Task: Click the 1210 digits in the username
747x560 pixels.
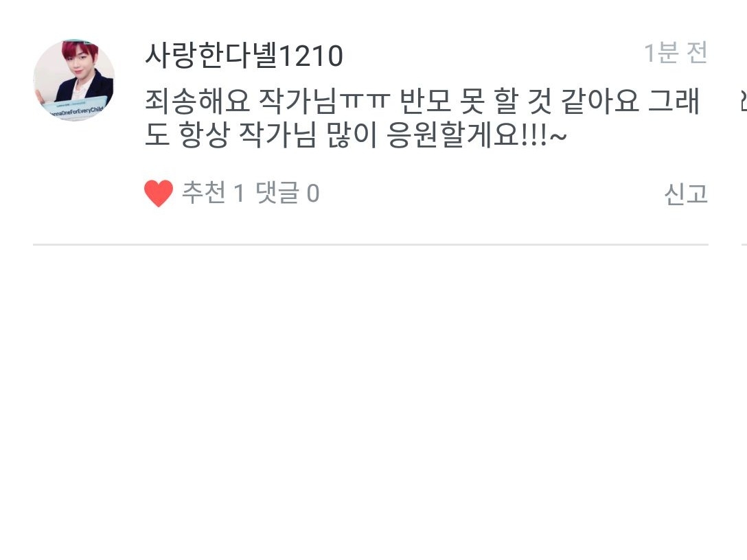Action: pos(310,56)
